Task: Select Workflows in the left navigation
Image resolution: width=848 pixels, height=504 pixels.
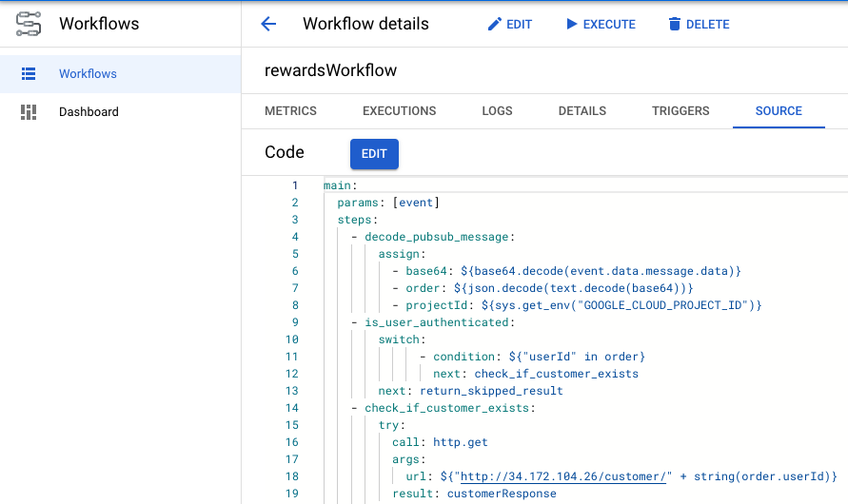Action: [x=88, y=73]
